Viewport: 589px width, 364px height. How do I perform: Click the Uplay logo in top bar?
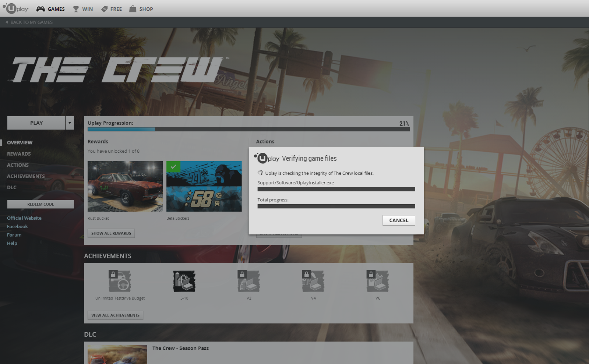pos(15,8)
